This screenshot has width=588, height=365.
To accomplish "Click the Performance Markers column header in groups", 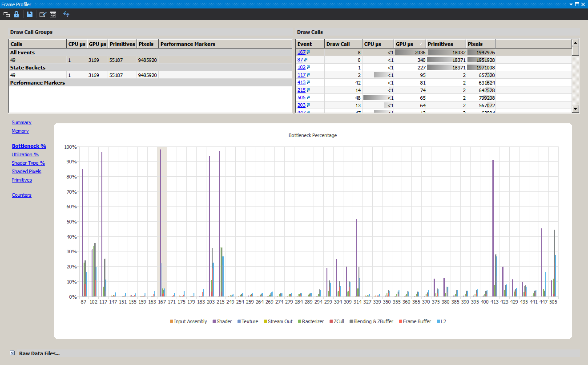I will [x=225, y=44].
